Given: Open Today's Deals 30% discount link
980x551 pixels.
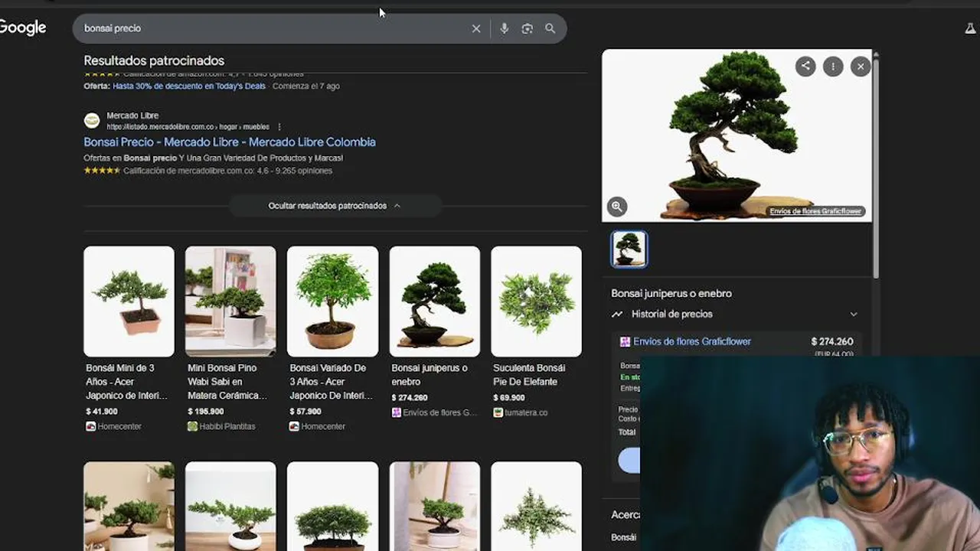Looking at the screenshot, I should pyautogui.click(x=189, y=86).
